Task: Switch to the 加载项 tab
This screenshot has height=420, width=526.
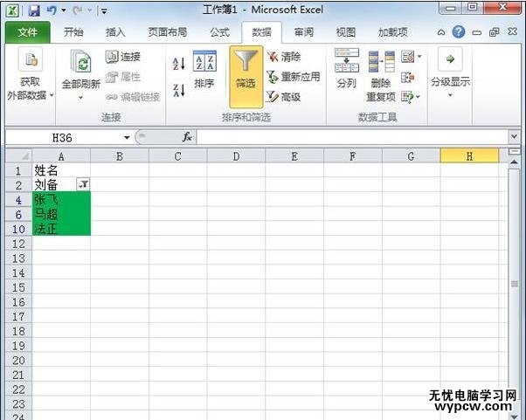Action: (x=393, y=32)
